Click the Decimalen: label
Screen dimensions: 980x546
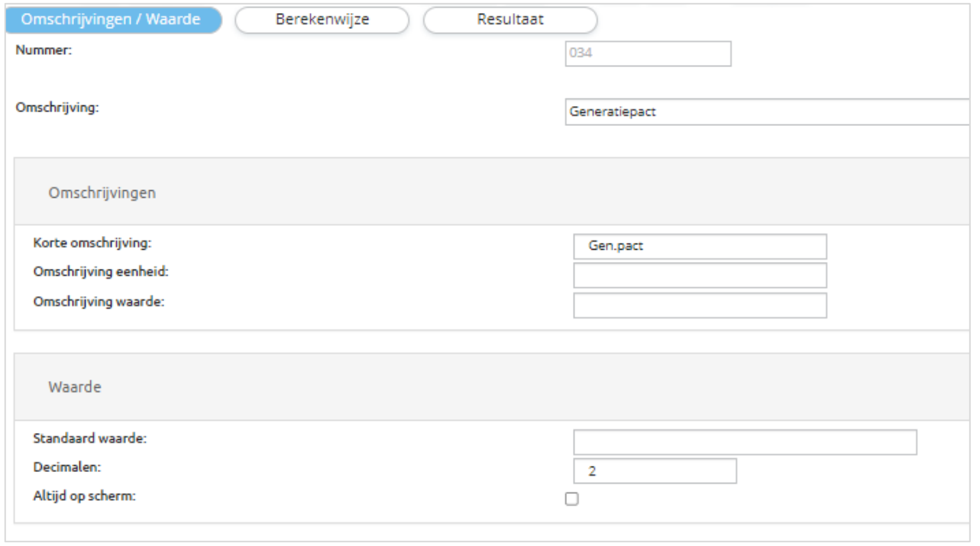coord(67,467)
